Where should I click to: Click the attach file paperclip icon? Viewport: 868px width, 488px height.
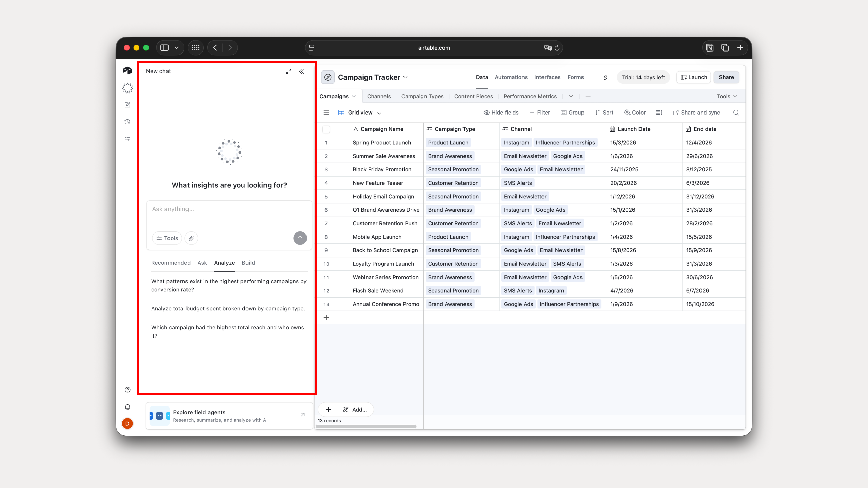pos(191,238)
